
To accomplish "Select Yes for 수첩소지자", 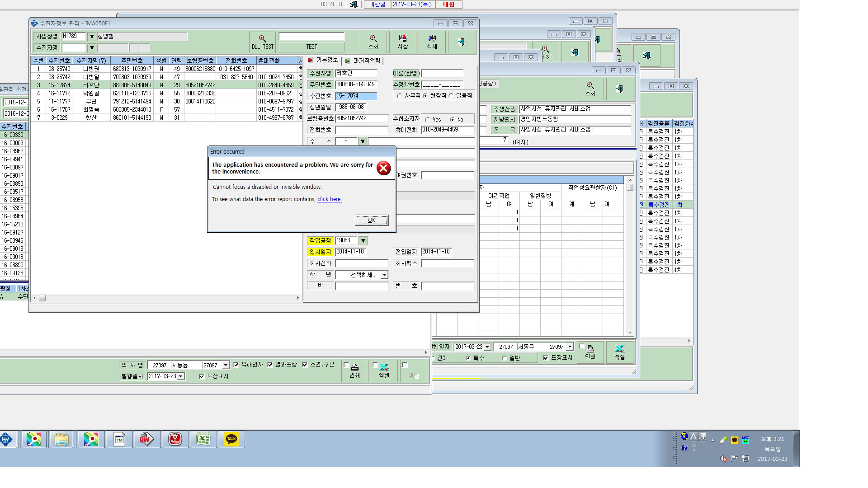I will pos(427,119).
